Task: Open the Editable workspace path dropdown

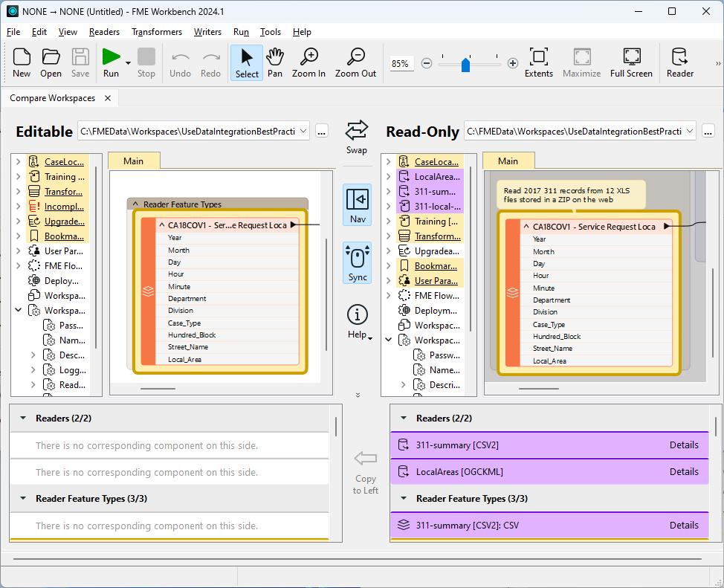Action: tap(305, 130)
